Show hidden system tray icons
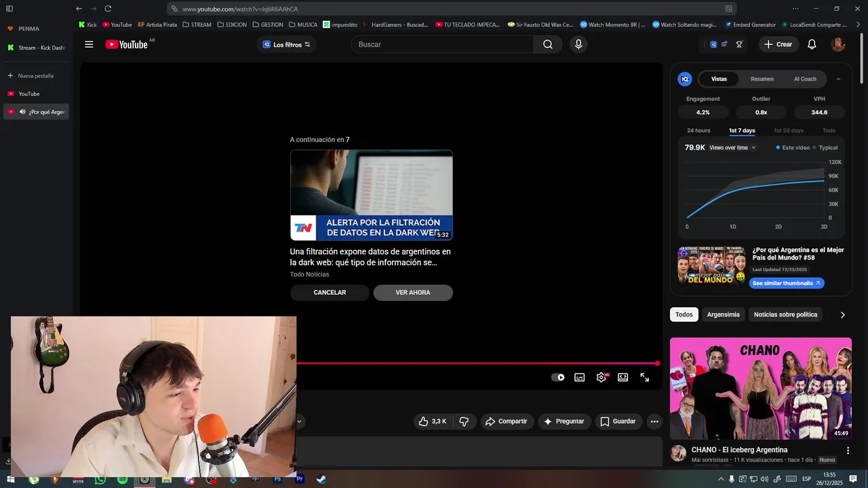The height and width of the screenshot is (488, 868). click(x=721, y=479)
